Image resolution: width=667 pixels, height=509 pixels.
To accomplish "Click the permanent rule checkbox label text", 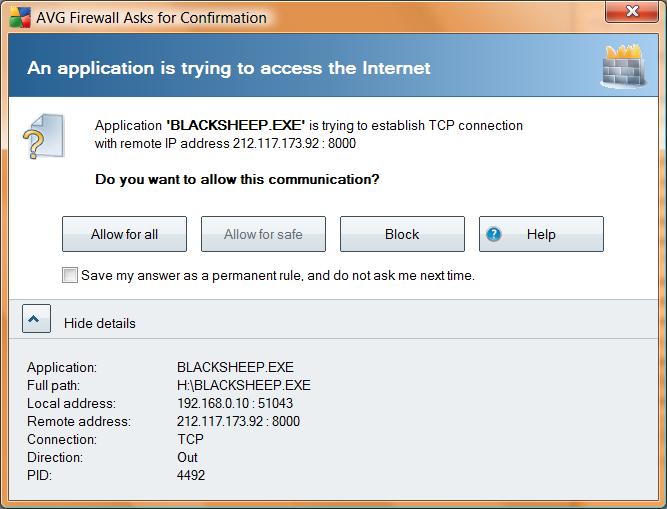I will [x=277, y=276].
